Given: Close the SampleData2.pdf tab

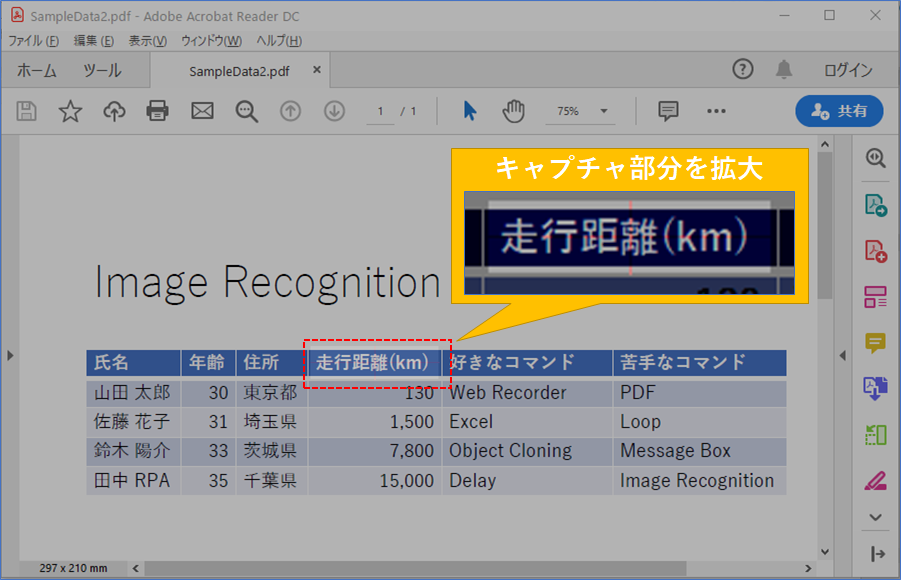Looking at the screenshot, I should click(317, 70).
